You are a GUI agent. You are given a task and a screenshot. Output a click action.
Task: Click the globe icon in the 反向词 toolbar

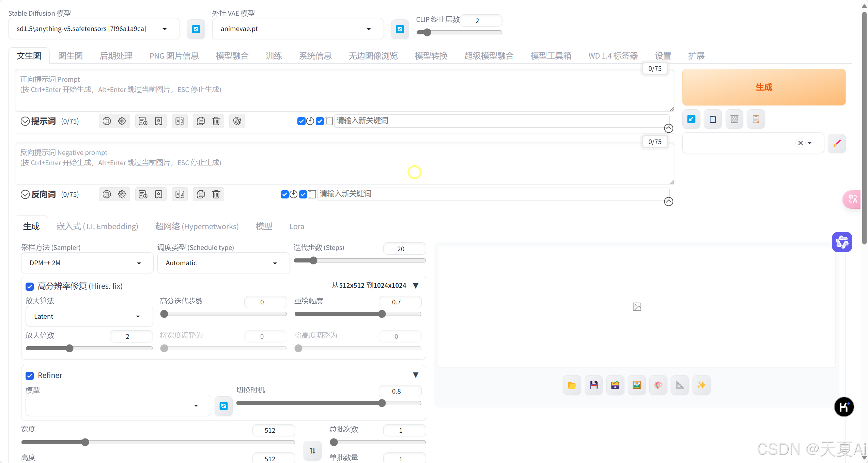[x=107, y=194]
